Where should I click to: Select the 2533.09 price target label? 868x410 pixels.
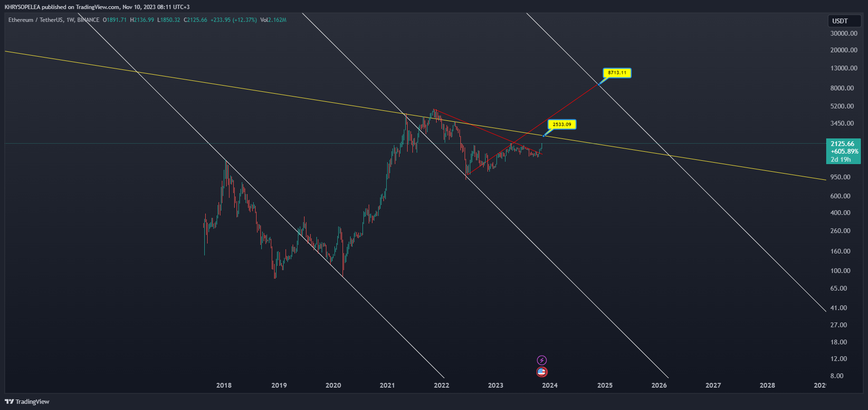pyautogui.click(x=562, y=125)
